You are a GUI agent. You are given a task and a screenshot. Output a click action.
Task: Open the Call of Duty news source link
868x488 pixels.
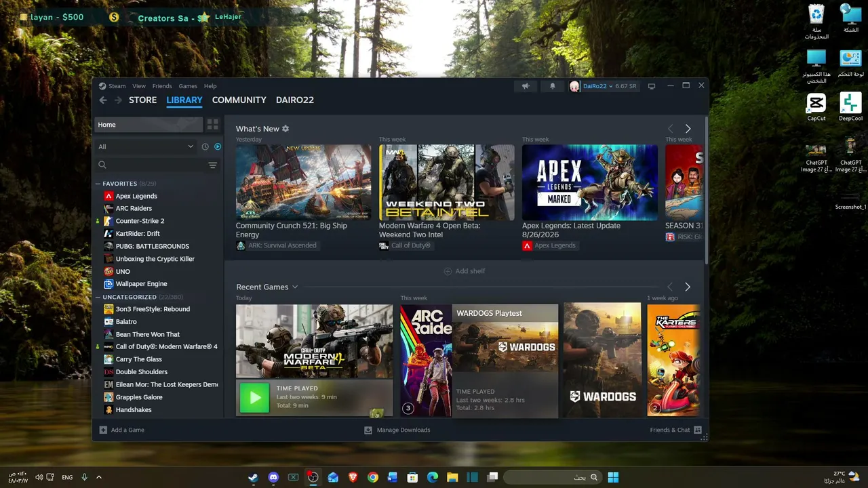tap(405, 245)
